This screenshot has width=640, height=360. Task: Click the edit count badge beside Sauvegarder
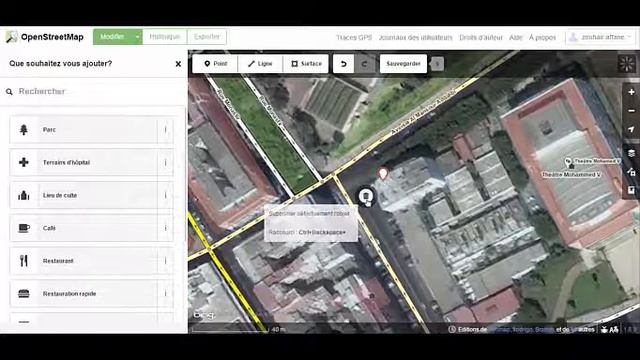437,64
